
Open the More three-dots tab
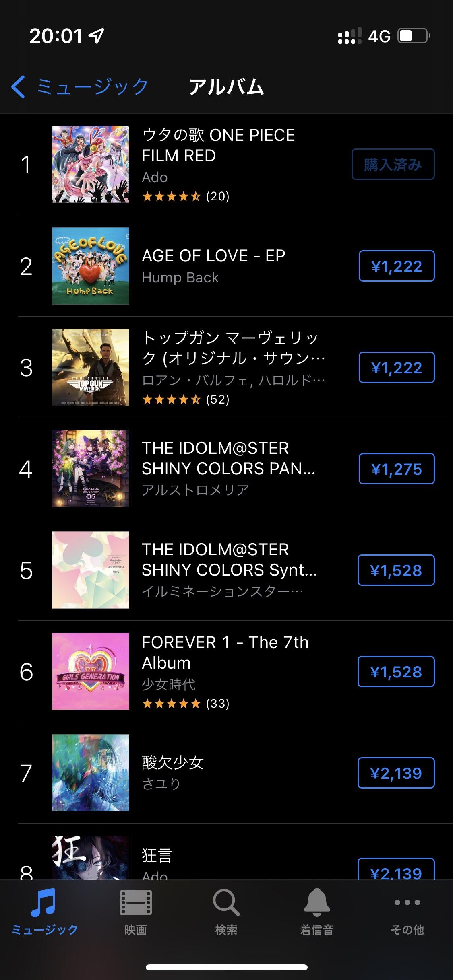[x=407, y=902]
